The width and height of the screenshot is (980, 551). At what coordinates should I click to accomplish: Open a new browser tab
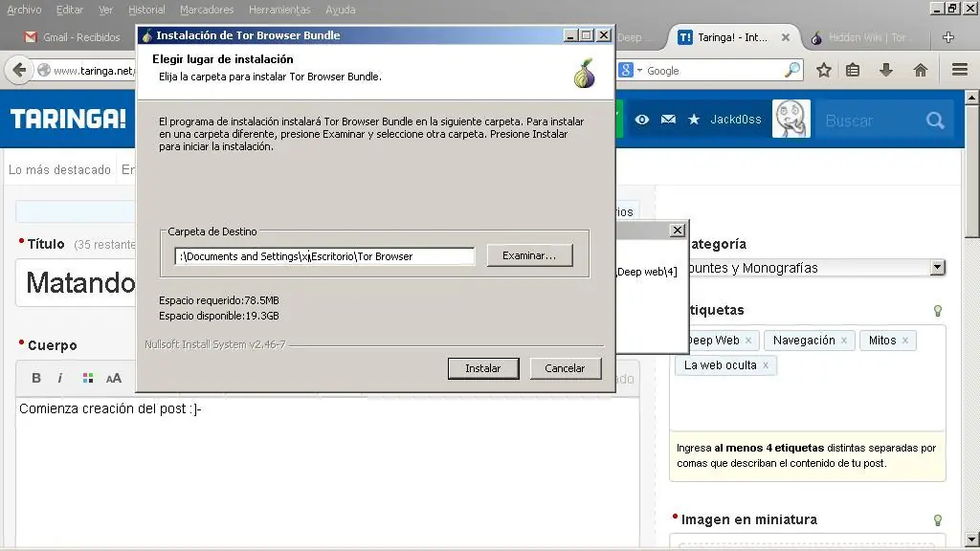[x=948, y=37]
